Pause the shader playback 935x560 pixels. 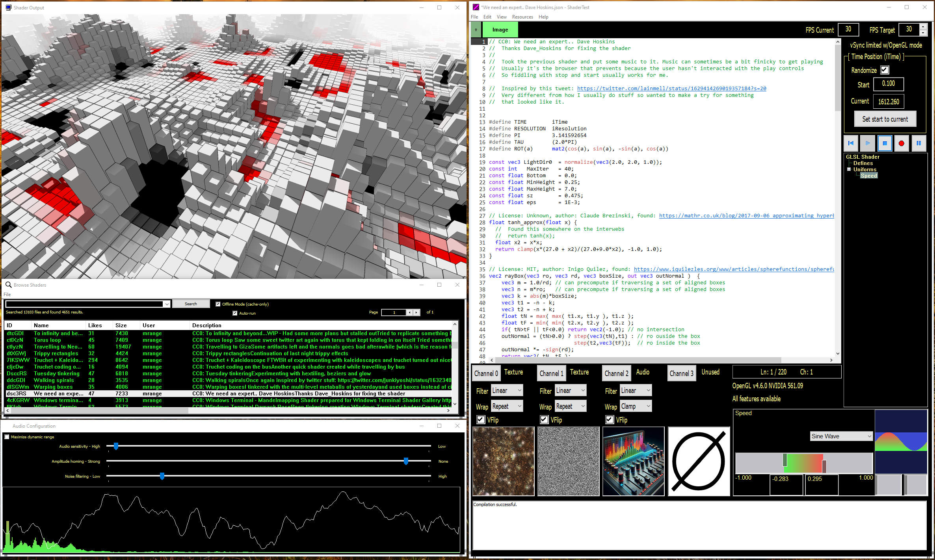tap(918, 143)
